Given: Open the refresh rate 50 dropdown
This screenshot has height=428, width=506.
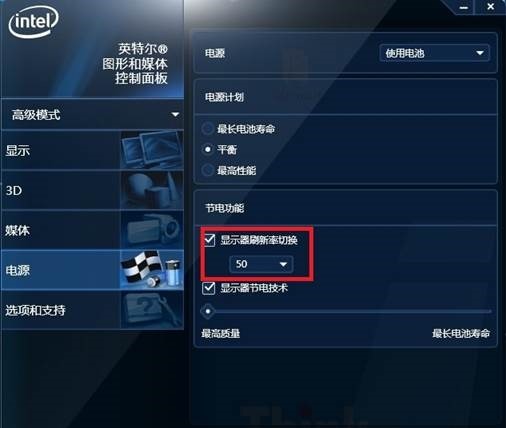Looking at the screenshot, I should 261,264.
